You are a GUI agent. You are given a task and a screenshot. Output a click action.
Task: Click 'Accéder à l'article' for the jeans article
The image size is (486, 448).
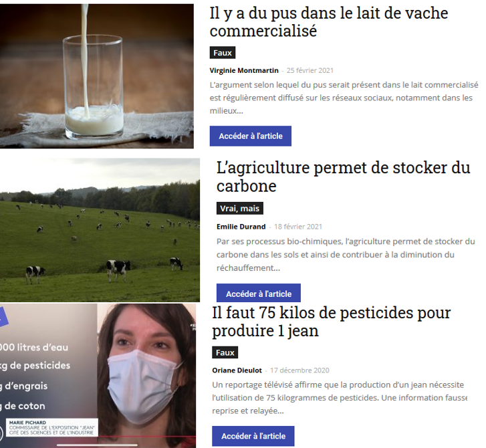253,436
